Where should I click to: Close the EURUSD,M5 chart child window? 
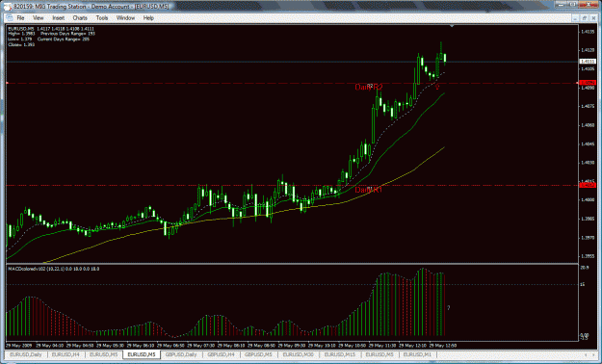tap(593, 18)
